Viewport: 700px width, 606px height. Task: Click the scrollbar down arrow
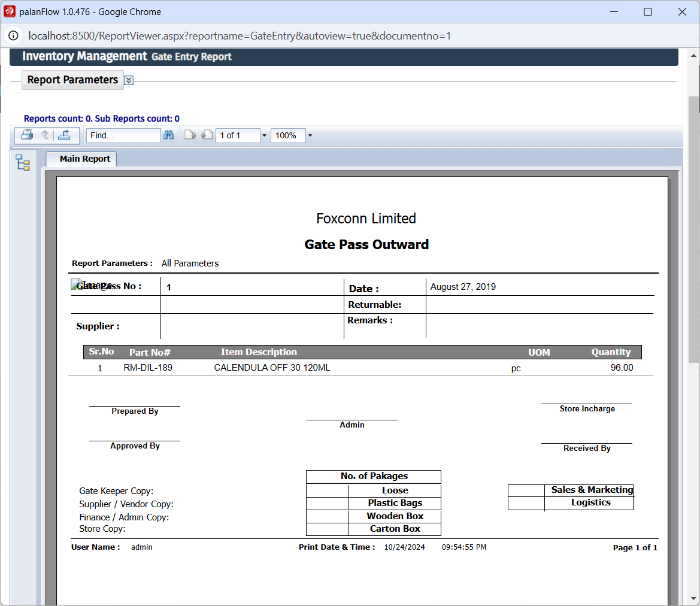click(x=693, y=598)
